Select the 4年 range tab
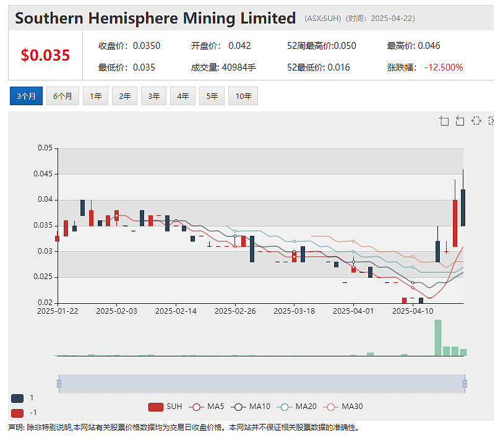The width and height of the screenshot is (503, 448). click(x=183, y=96)
